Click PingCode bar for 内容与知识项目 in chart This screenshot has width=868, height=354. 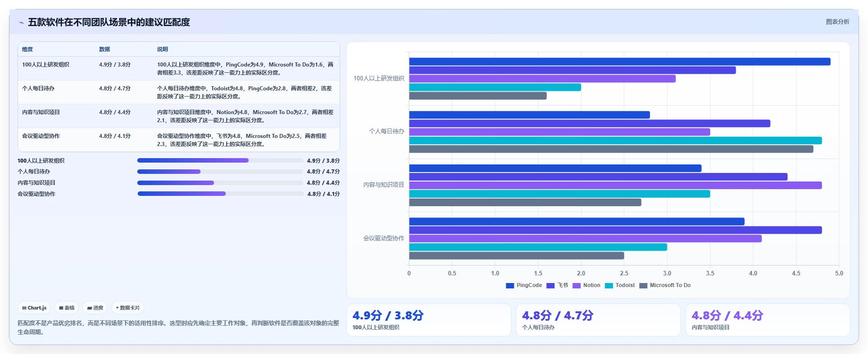coord(555,168)
